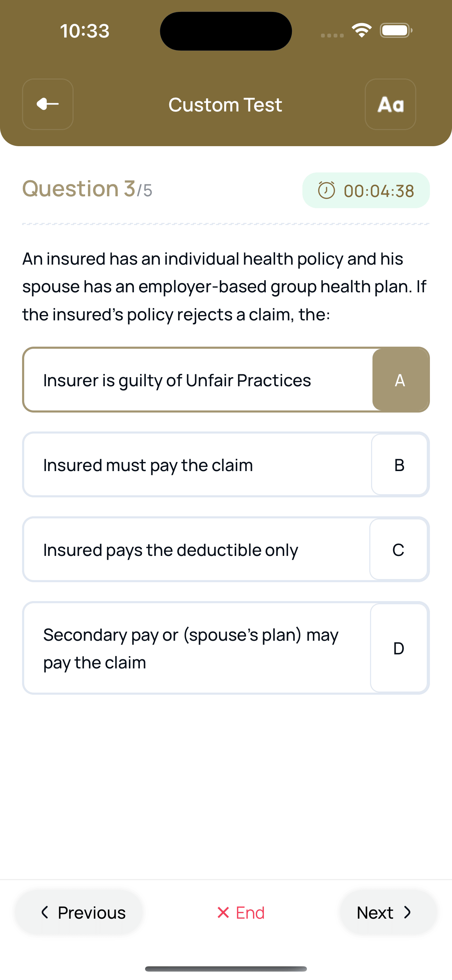Viewport: 452px width, 980px height.
Task: Tap the Next right chevron icon
Action: click(408, 912)
